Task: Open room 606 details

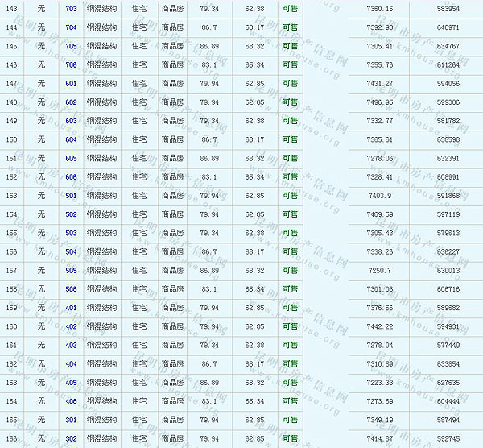Action: click(x=71, y=176)
